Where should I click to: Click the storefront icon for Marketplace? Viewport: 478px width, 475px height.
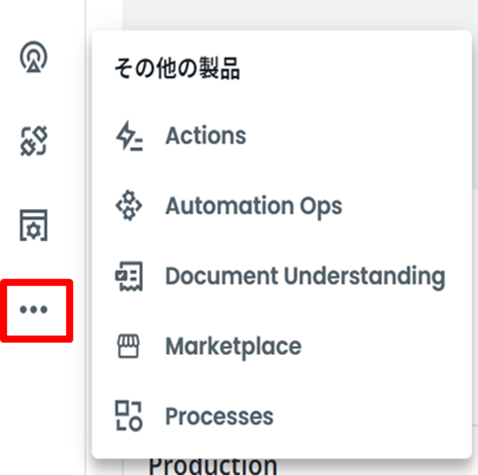tap(129, 346)
